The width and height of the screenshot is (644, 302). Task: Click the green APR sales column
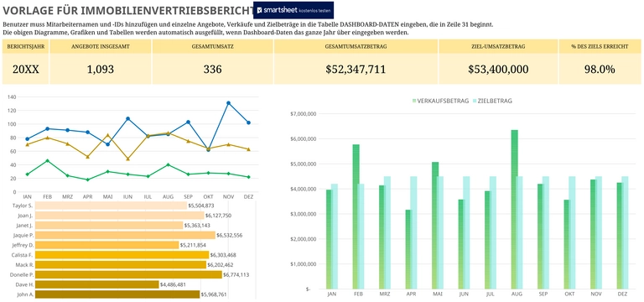tap(408, 249)
